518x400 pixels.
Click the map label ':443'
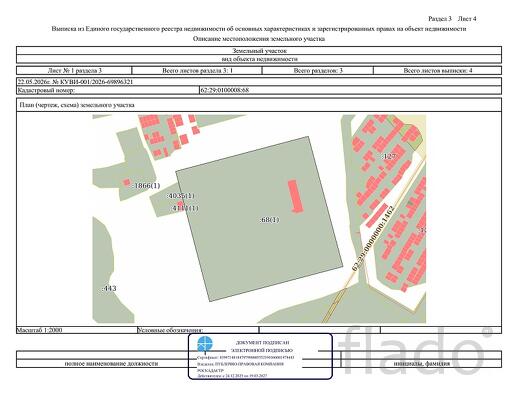coord(109,288)
